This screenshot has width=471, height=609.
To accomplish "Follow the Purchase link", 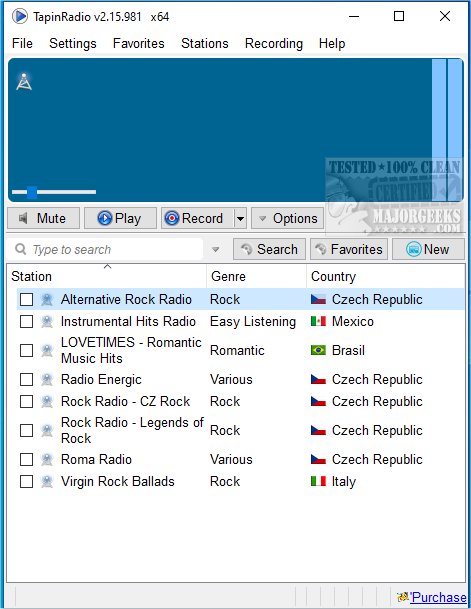I will click(x=439, y=597).
